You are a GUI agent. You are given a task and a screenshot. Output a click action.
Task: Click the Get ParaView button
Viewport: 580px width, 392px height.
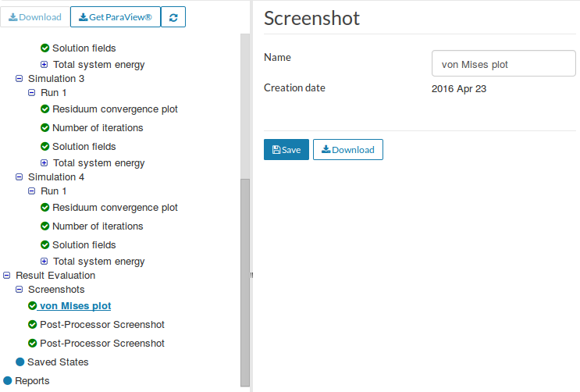(115, 16)
